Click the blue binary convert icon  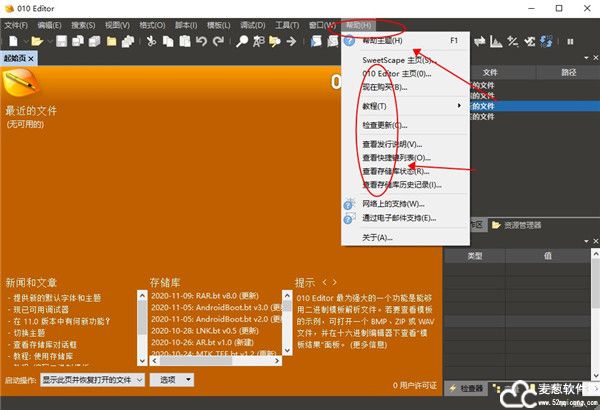(x=546, y=41)
